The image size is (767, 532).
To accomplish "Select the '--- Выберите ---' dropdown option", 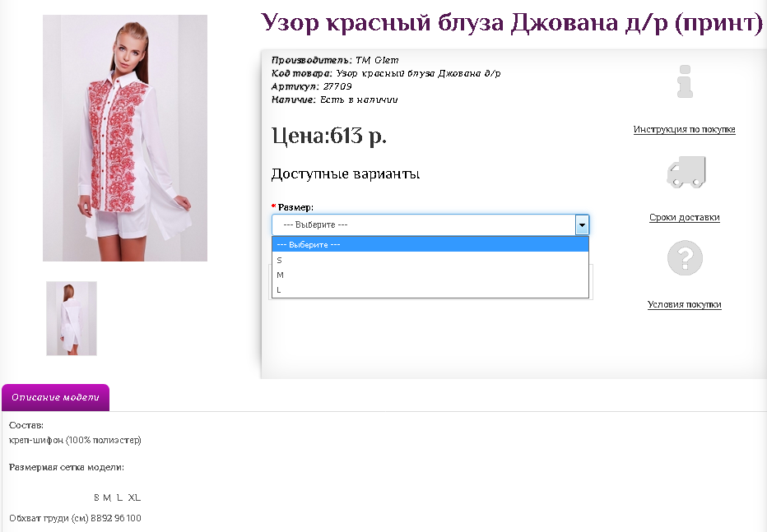I will 430,245.
